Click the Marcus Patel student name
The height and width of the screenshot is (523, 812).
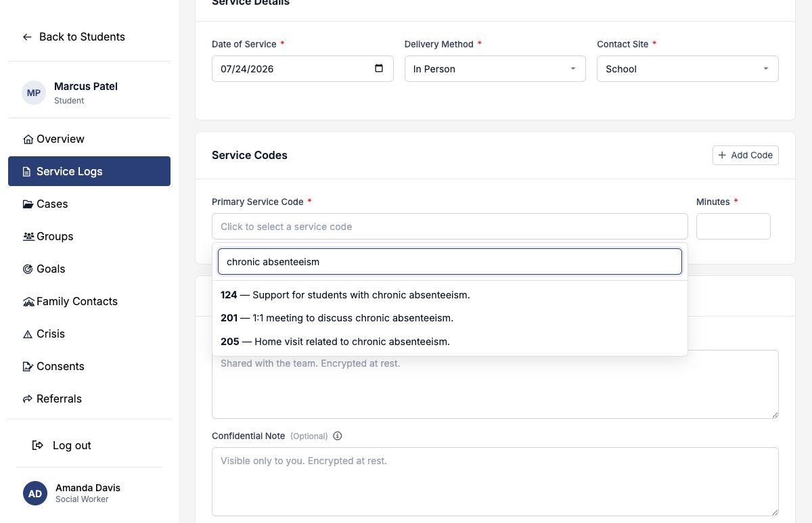(x=86, y=87)
